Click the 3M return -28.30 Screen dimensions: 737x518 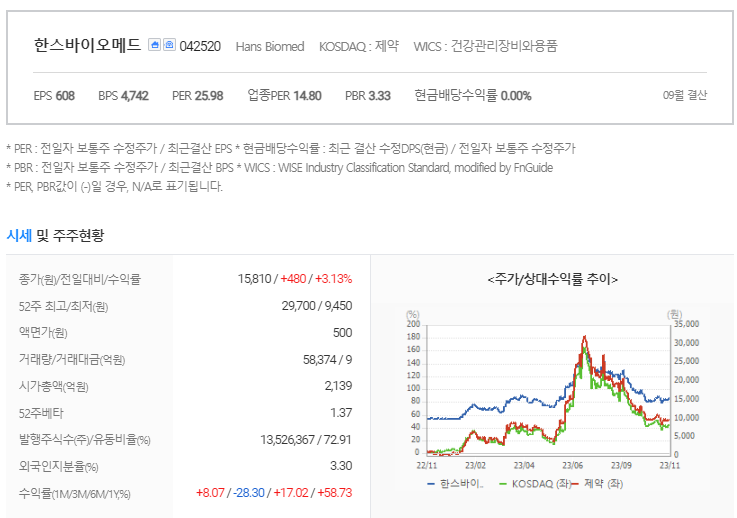(x=248, y=493)
